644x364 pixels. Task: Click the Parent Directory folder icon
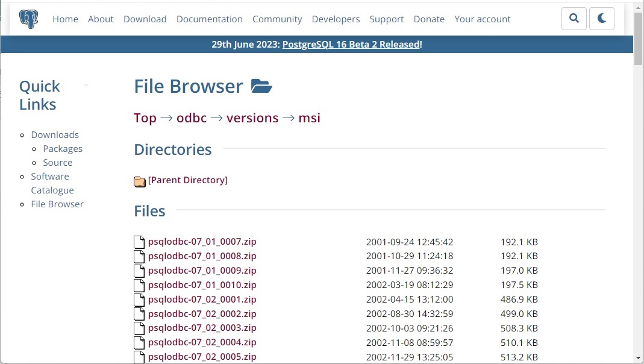[140, 181]
